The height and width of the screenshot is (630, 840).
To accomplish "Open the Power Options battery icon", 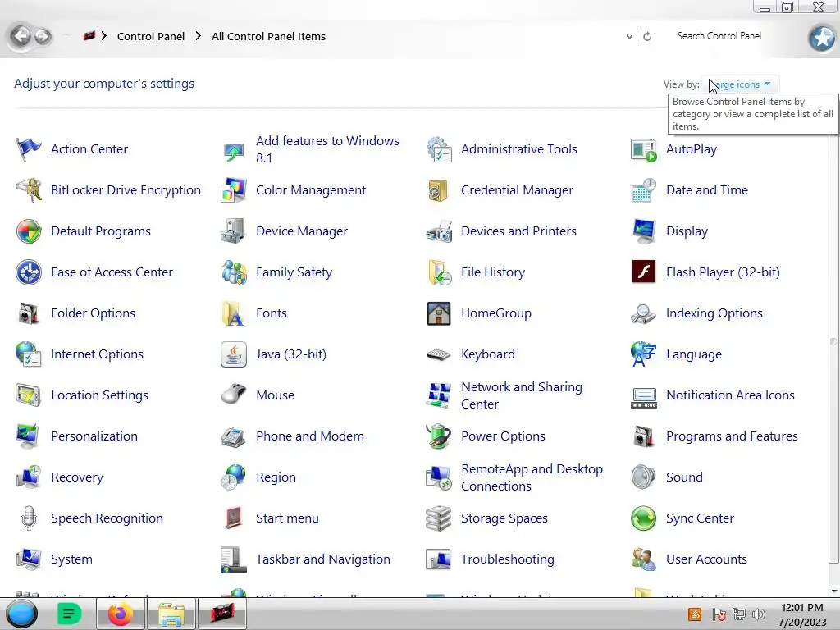I will click(439, 436).
